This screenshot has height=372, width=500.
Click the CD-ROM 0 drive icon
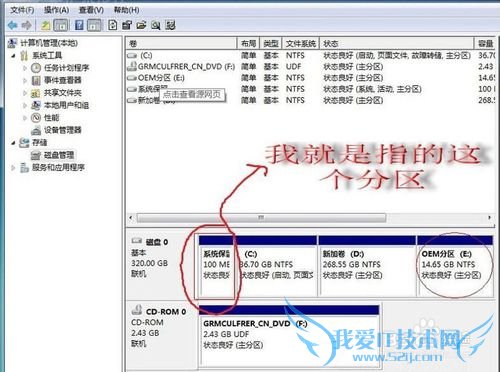click(x=137, y=310)
